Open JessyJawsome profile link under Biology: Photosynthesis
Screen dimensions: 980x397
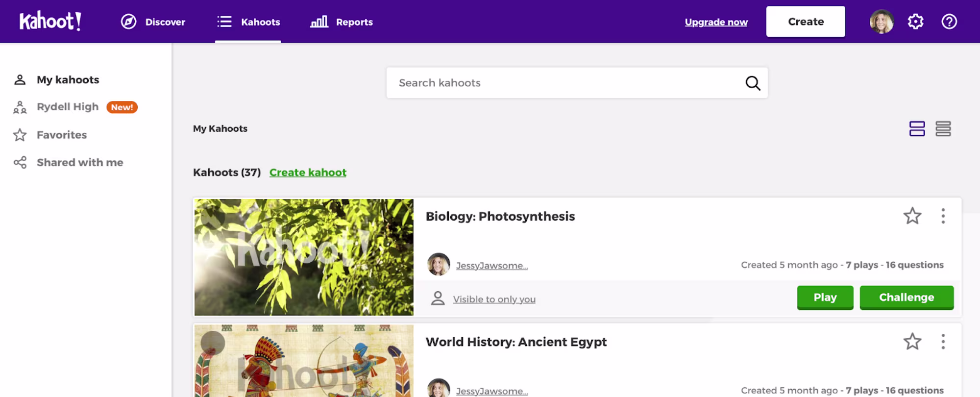tap(492, 265)
